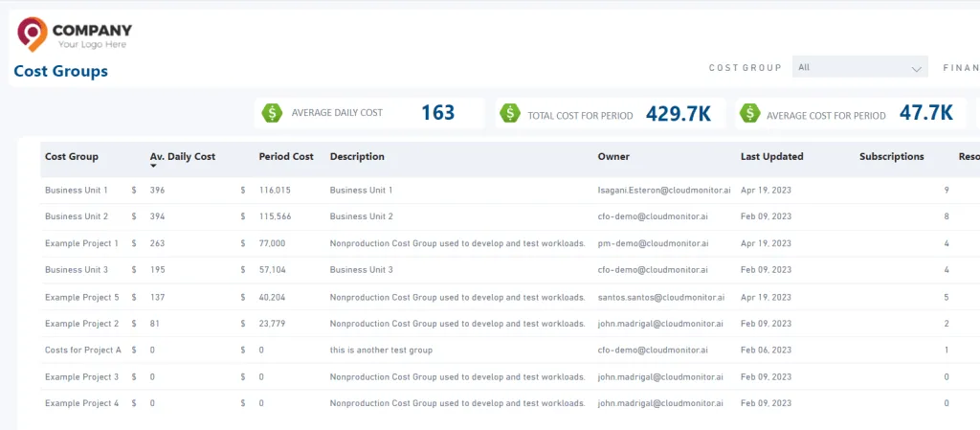Sort by the Last Updated column header
The width and height of the screenshot is (980, 430).
click(772, 156)
